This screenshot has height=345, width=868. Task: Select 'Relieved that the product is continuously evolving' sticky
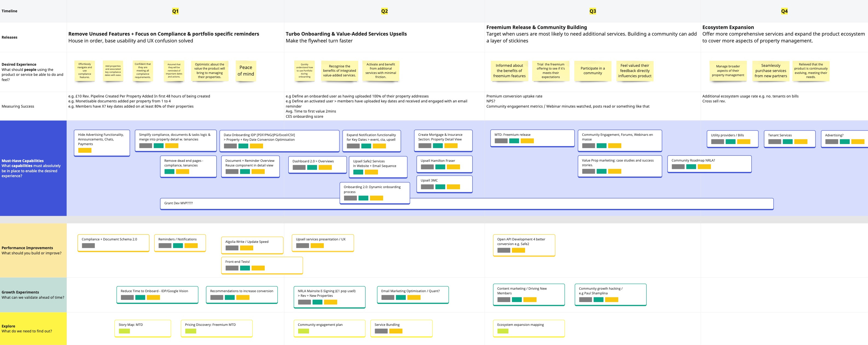pyautogui.click(x=811, y=71)
